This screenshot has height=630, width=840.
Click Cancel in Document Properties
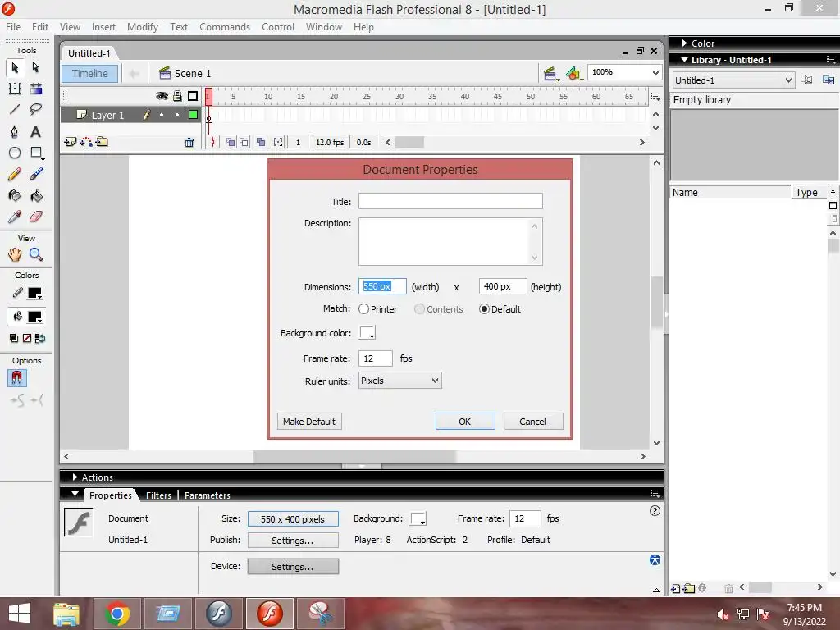pyautogui.click(x=533, y=422)
